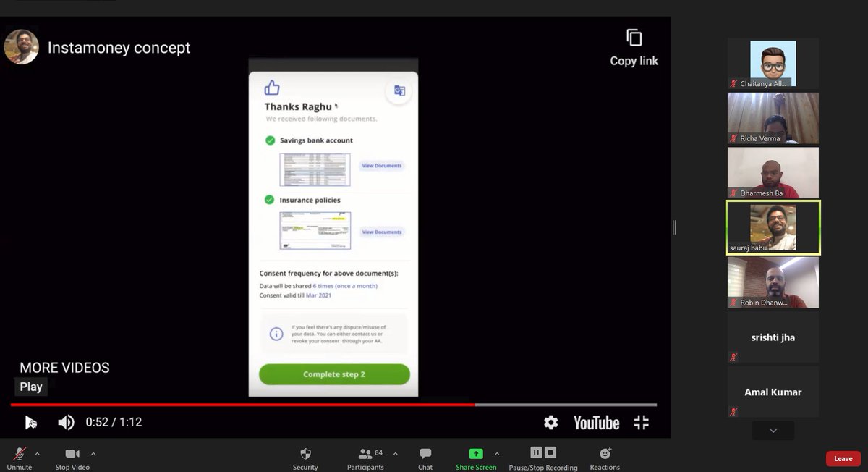Pause the recording

click(536, 452)
